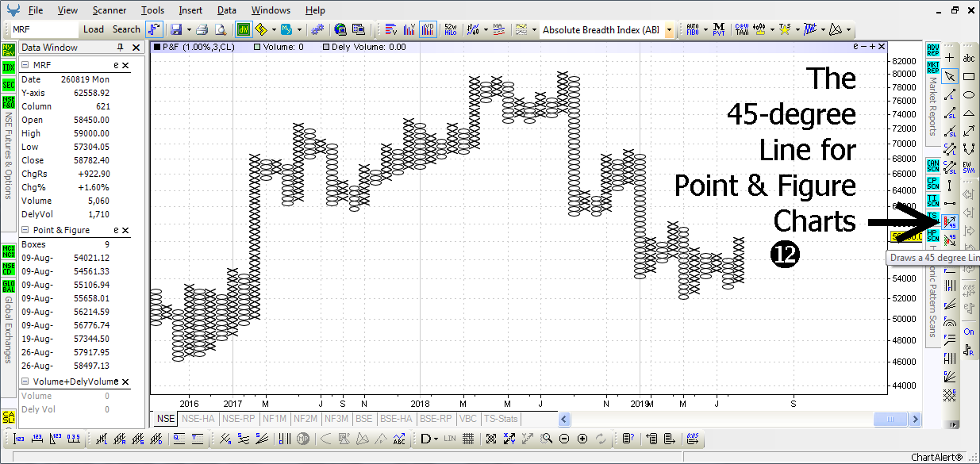Open the indicator list dropdown arrow
Screen dimensions: 980x464
click(x=669, y=30)
